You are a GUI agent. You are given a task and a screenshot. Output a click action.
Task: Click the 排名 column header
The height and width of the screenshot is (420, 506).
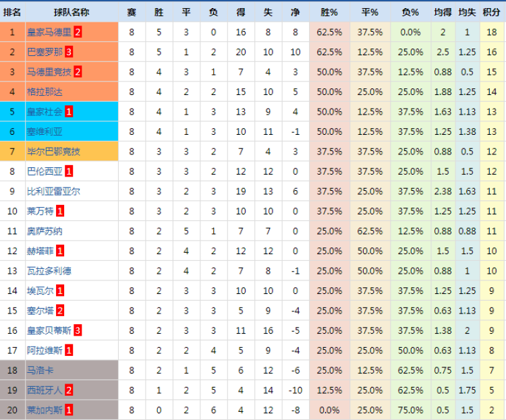pyautogui.click(x=12, y=11)
